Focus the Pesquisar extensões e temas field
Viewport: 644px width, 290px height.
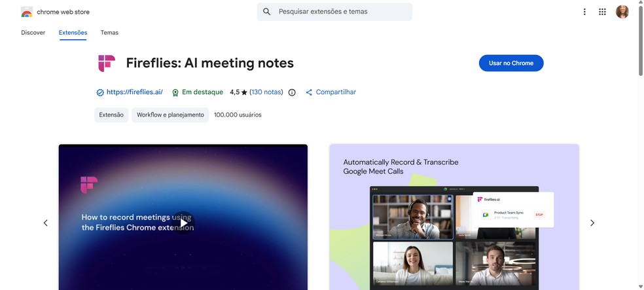334,12
